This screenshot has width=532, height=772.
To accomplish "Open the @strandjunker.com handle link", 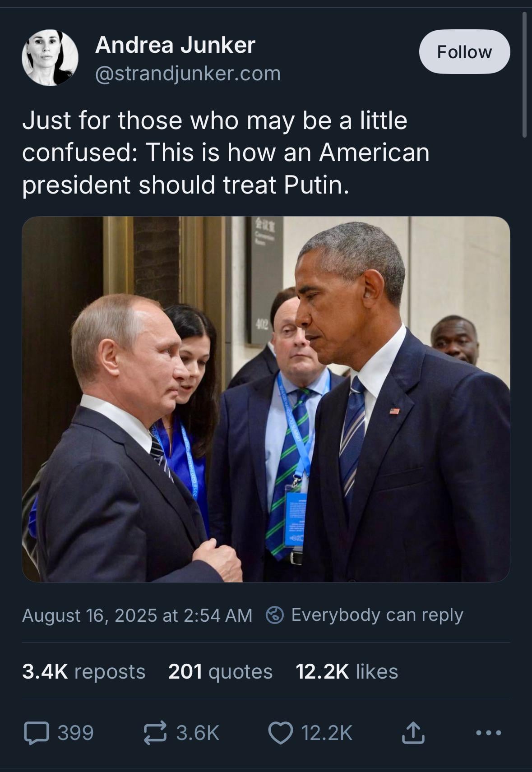I will [188, 74].
